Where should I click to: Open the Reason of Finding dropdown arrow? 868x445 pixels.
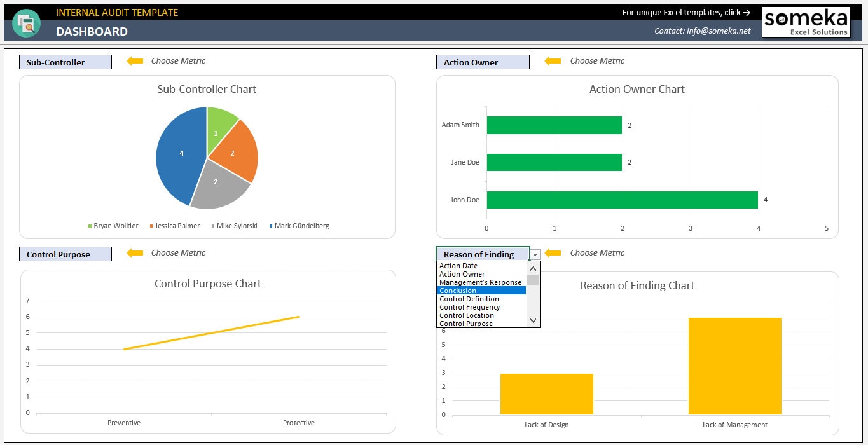(535, 254)
